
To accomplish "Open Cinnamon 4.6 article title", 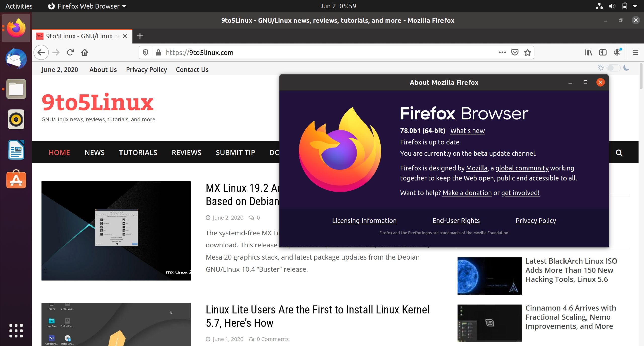I will tap(571, 317).
